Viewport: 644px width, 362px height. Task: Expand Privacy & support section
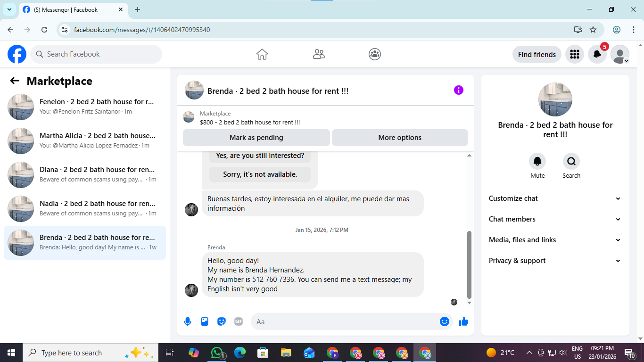pyautogui.click(x=555, y=261)
